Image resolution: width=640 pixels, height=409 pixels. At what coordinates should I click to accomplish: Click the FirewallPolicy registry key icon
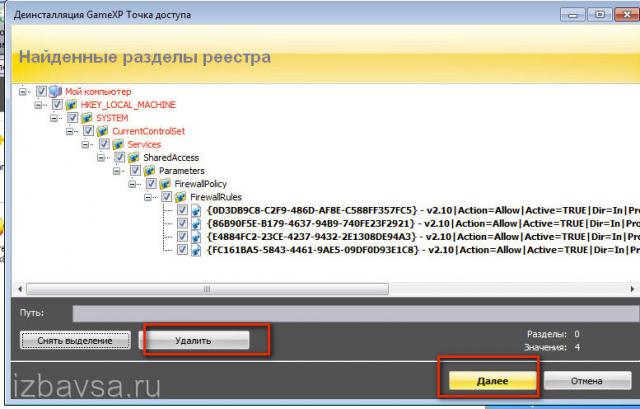point(165,184)
